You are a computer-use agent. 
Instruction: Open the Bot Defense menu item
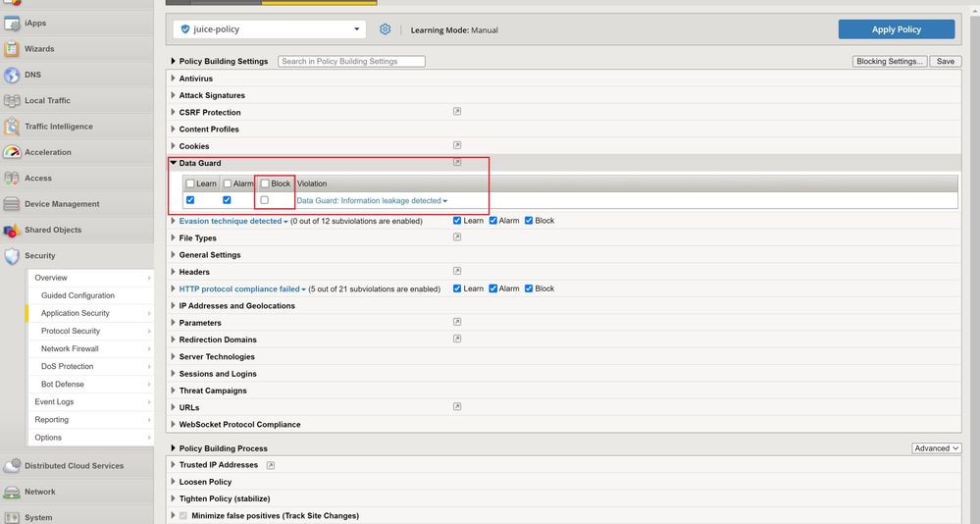click(x=63, y=384)
